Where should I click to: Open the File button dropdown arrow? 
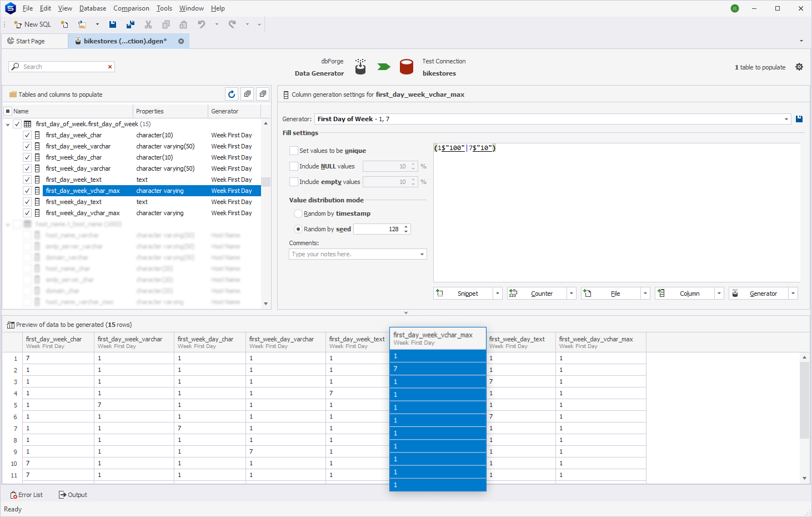[x=645, y=294]
